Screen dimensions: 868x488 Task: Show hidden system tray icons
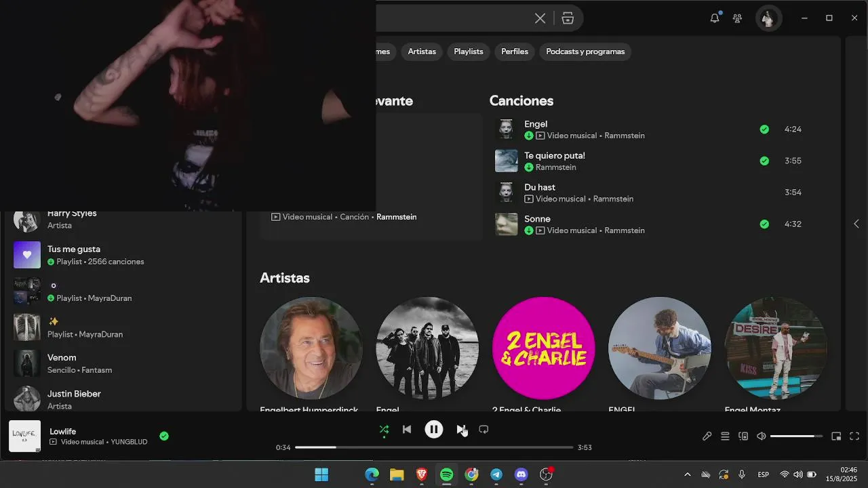tap(687, 475)
